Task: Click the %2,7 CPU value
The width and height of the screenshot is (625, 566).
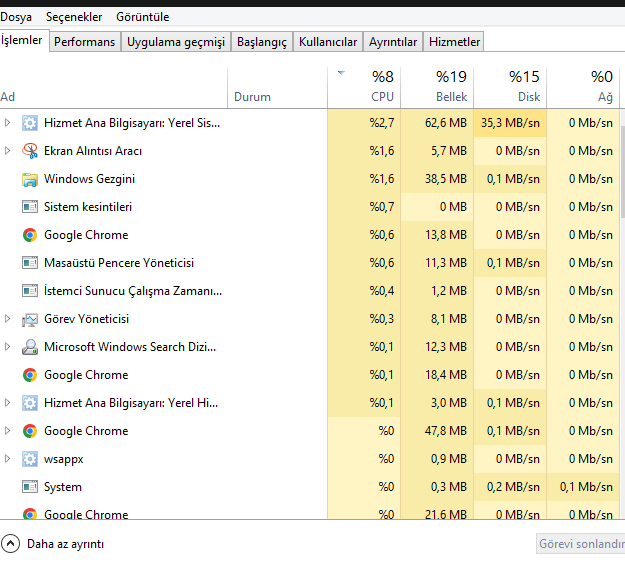Action: (x=382, y=123)
